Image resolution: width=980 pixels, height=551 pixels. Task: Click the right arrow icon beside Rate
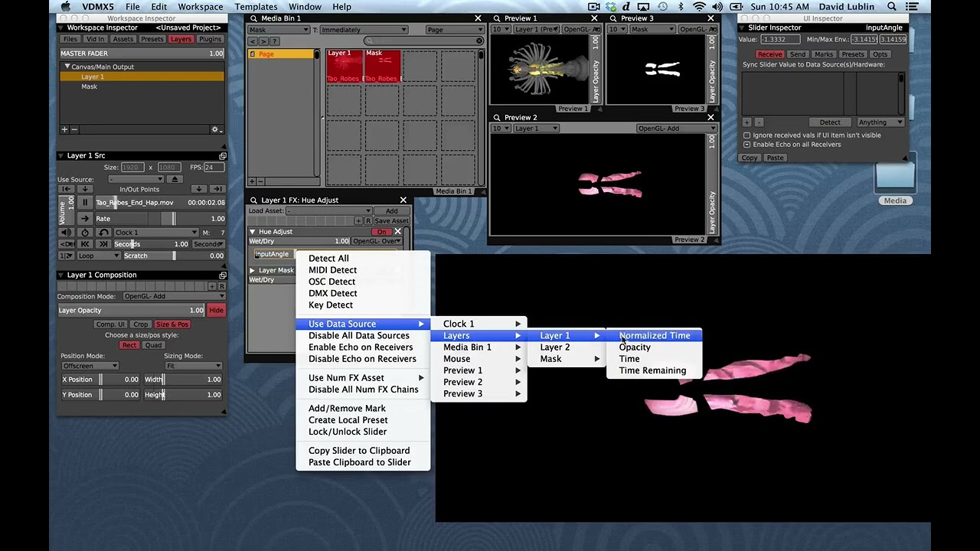pyautogui.click(x=85, y=219)
